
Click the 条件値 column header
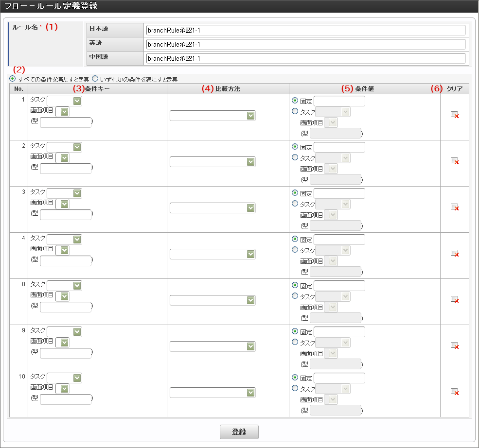click(364, 89)
